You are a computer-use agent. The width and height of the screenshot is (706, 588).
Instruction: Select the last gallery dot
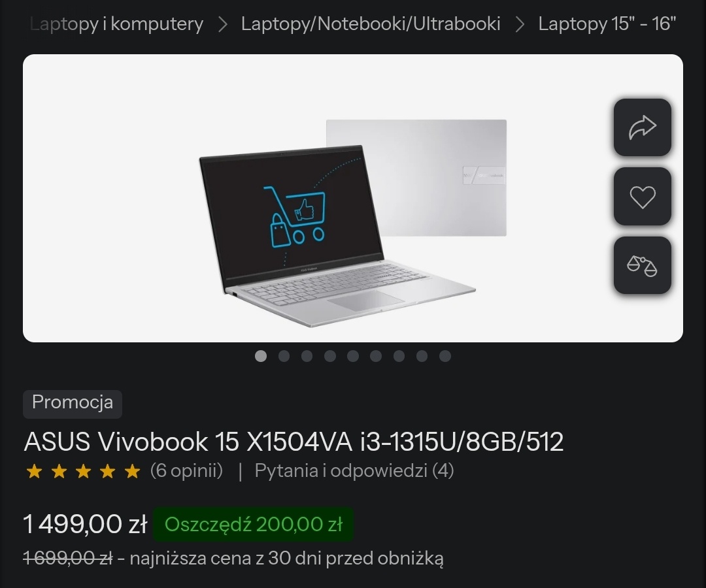[x=445, y=356]
